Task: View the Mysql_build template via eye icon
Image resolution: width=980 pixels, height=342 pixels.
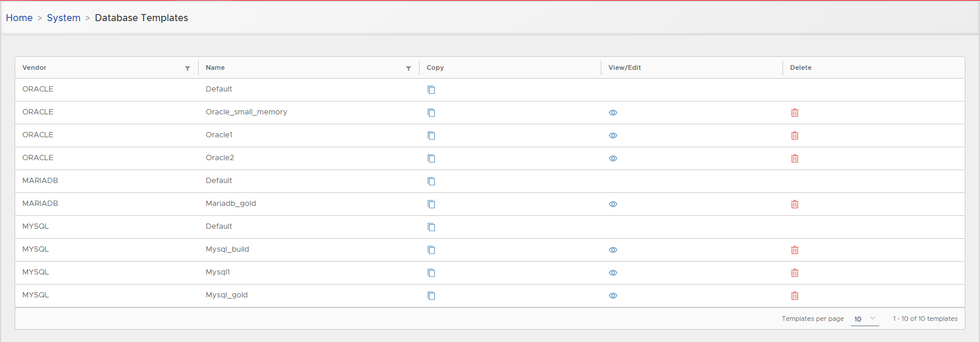Action: tap(613, 250)
